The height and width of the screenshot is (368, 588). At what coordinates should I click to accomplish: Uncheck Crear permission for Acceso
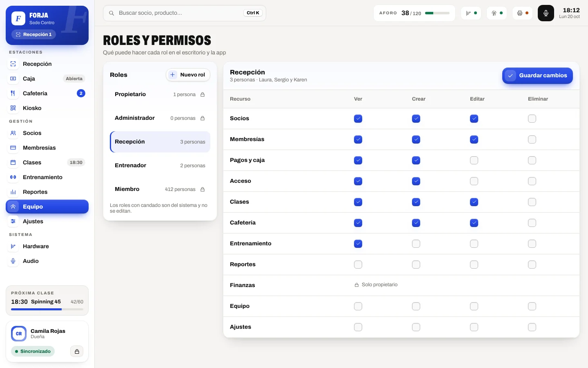[416, 181]
